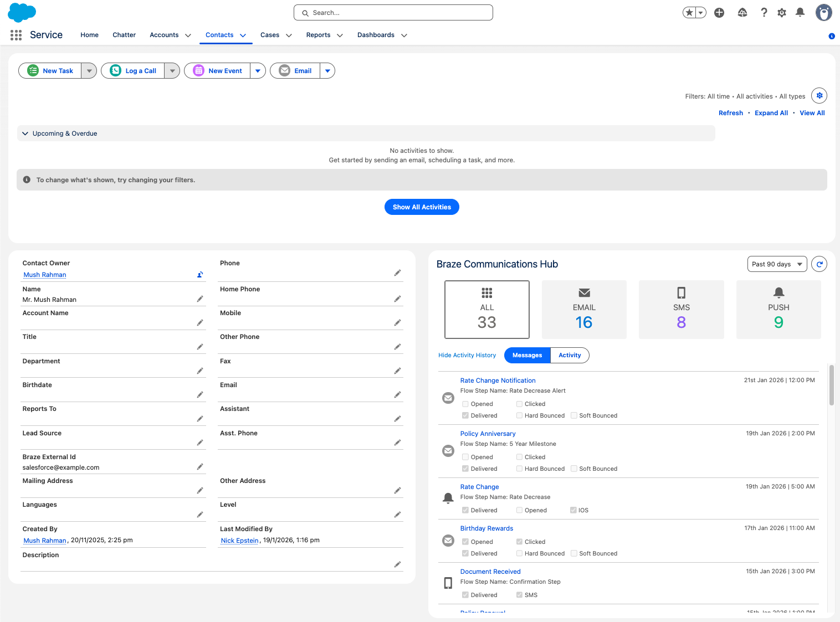Click the global Search field
This screenshot has height=622, width=840.
[x=393, y=13]
